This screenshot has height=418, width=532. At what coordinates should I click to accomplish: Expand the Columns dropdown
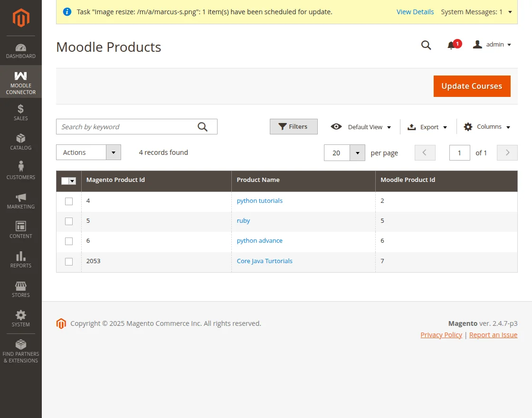click(x=487, y=127)
